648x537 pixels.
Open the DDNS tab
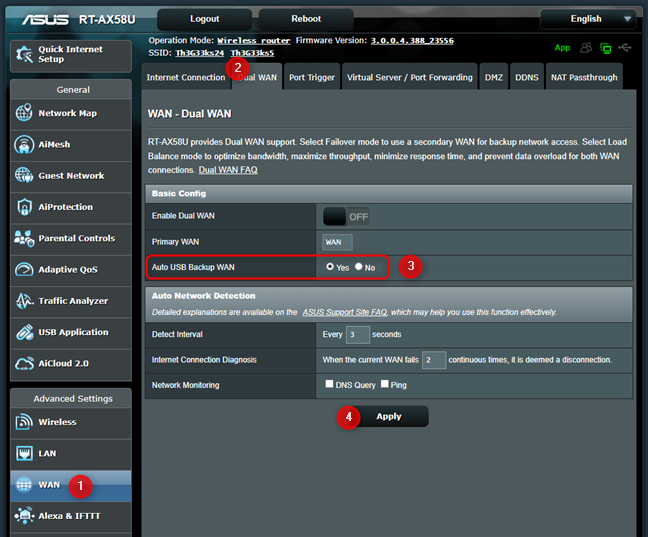(x=526, y=77)
